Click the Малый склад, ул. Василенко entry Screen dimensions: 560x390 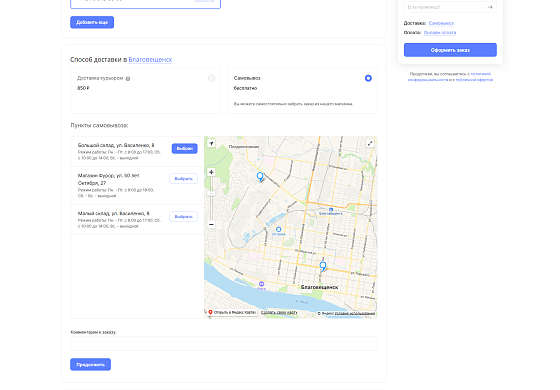(x=137, y=219)
